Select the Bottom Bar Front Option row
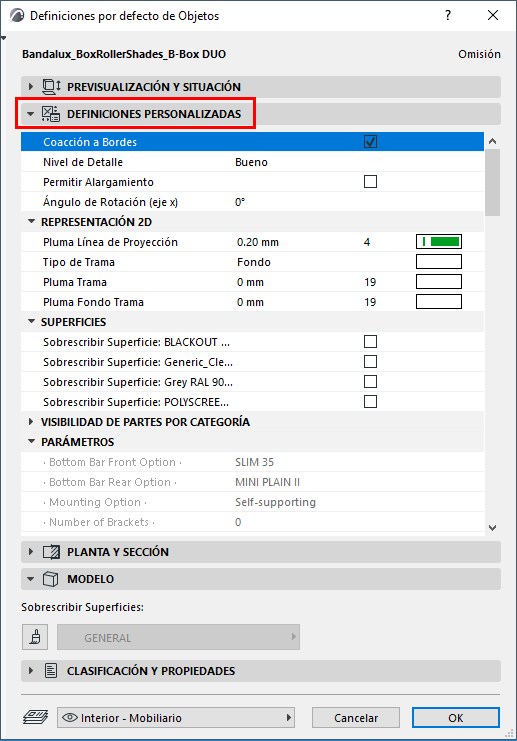Viewport: 517px width, 741px height. click(x=252, y=462)
